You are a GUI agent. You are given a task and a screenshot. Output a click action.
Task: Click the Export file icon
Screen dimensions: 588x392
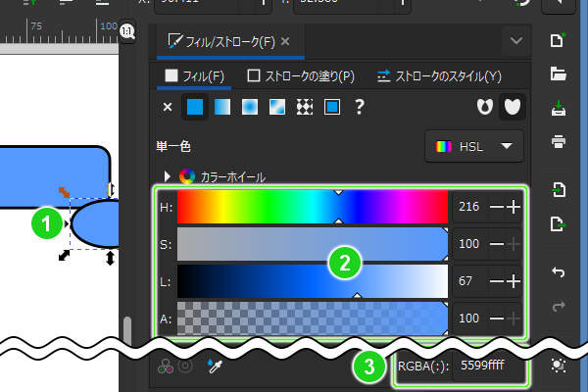(x=558, y=224)
